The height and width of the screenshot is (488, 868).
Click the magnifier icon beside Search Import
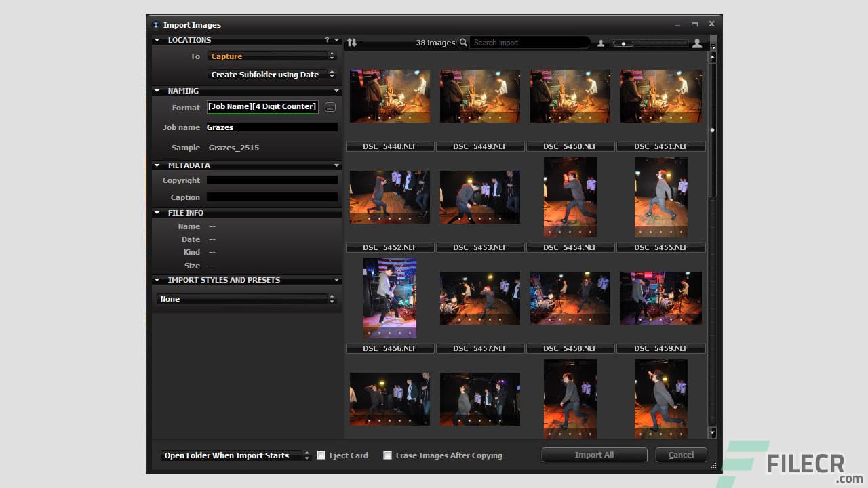pos(463,42)
